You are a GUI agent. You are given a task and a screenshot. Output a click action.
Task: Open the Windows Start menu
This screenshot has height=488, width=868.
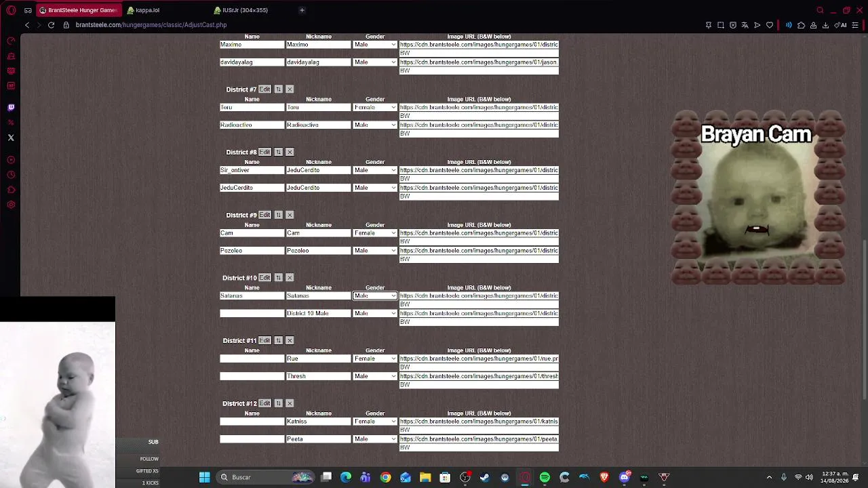point(204,477)
